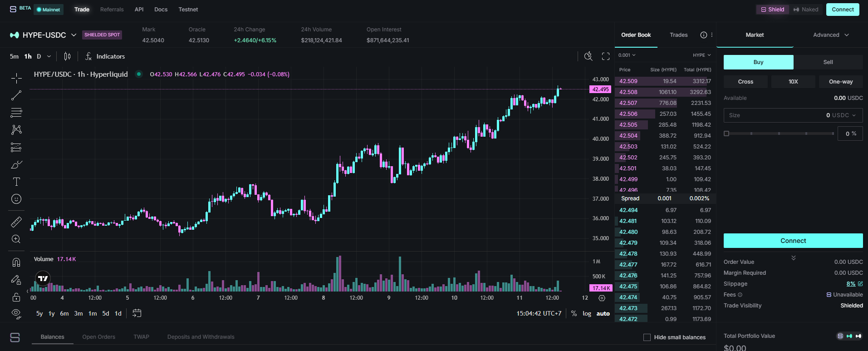Select the trend line drawing tool

tap(16, 95)
